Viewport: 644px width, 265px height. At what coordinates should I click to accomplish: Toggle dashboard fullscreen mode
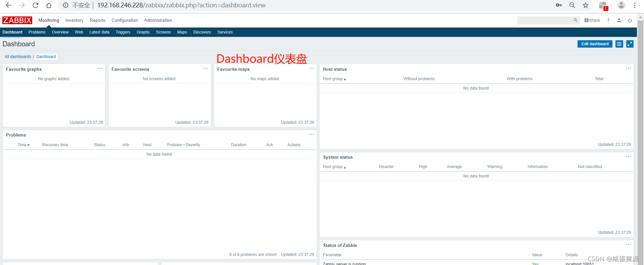[630, 44]
